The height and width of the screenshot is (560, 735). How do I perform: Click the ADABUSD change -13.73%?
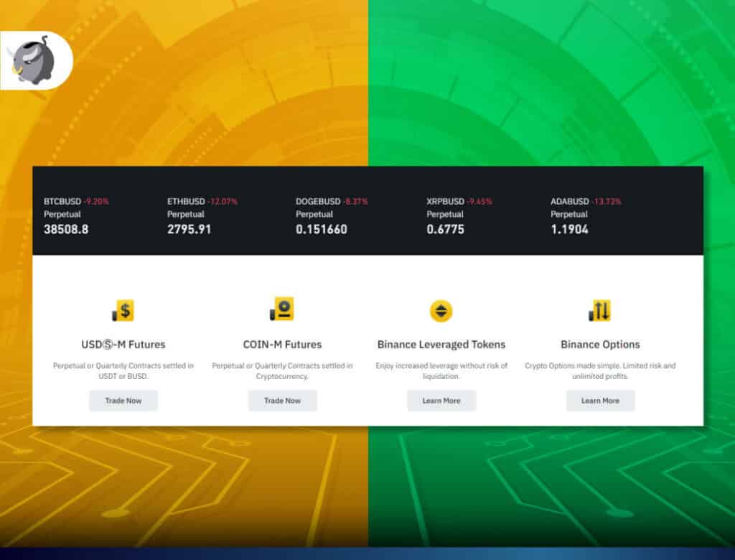point(606,201)
